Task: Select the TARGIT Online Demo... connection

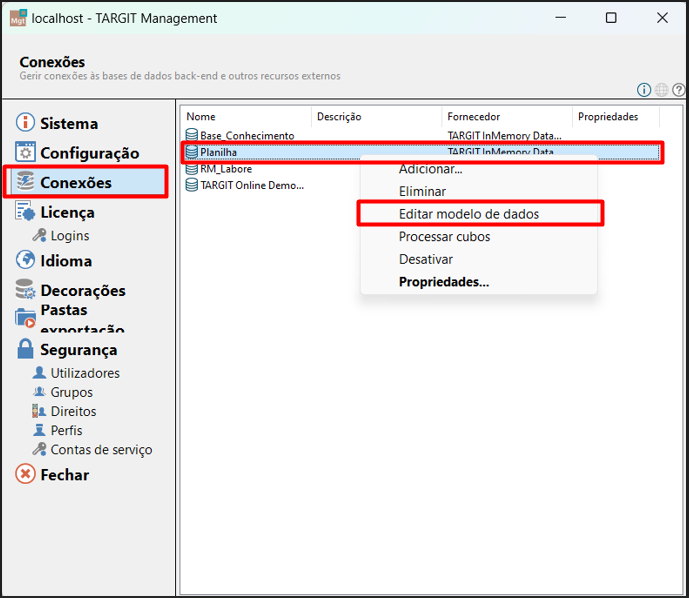Action: coord(252,185)
